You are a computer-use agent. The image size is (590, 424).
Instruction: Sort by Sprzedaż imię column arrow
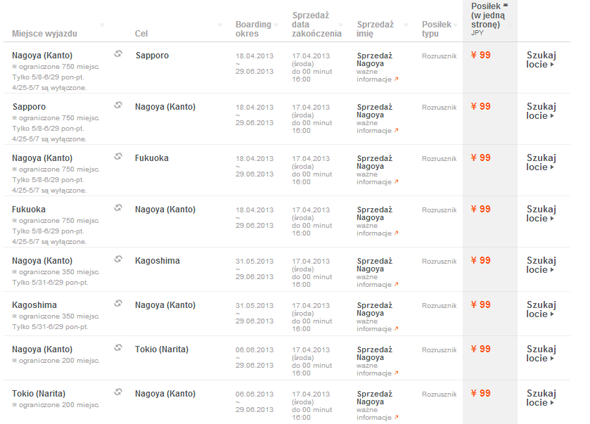point(406,25)
